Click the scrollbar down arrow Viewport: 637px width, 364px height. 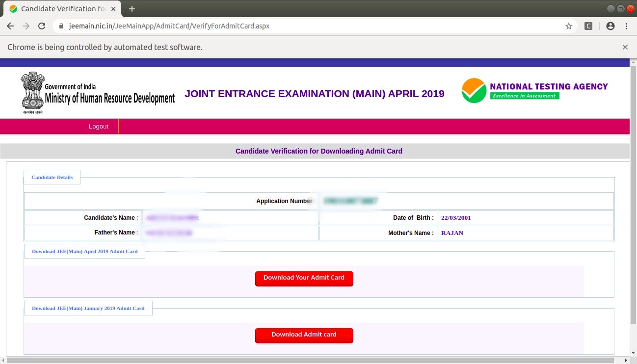tap(633, 353)
